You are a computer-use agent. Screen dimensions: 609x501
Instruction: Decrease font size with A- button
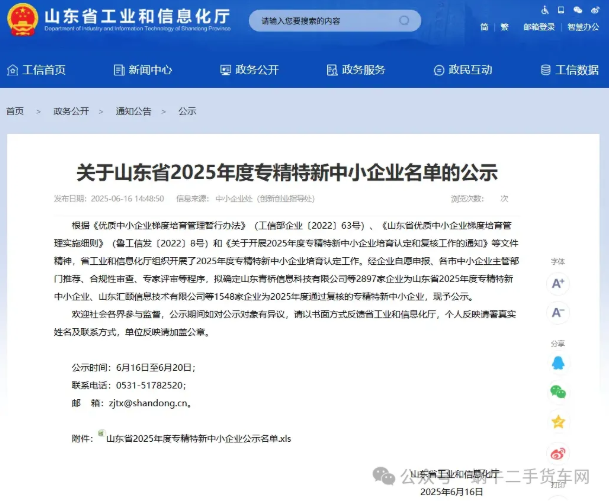point(558,313)
